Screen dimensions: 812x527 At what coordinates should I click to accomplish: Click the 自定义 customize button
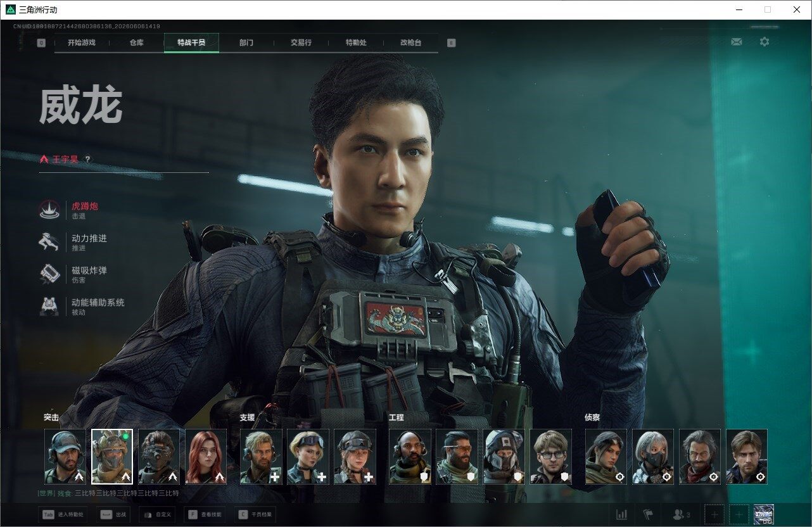(157, 514)
